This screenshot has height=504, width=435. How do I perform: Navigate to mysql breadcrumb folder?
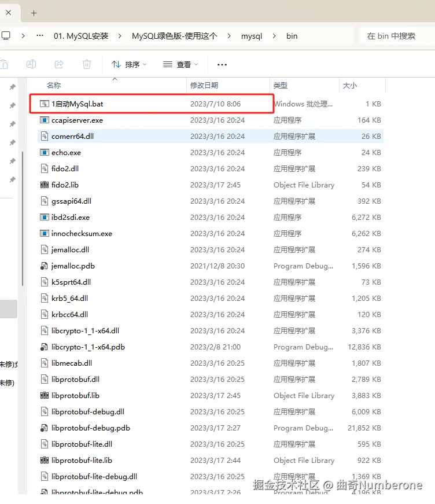pyautogui.click(x=252, y=36)
